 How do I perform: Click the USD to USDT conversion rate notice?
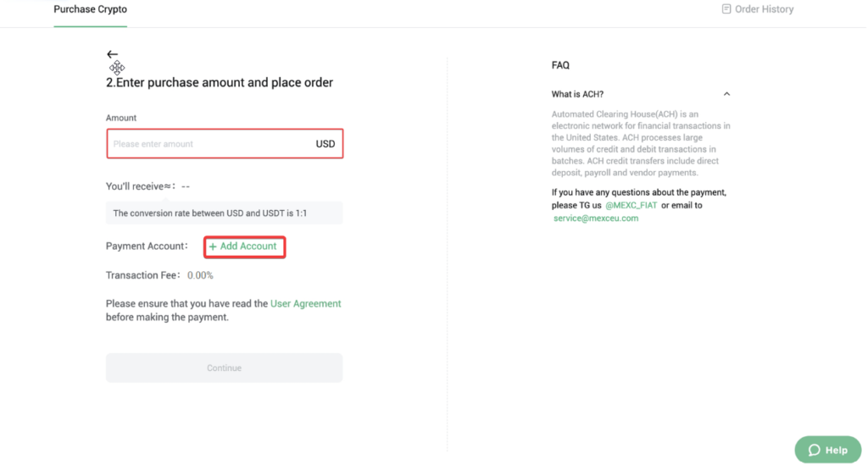click(224, 213)
